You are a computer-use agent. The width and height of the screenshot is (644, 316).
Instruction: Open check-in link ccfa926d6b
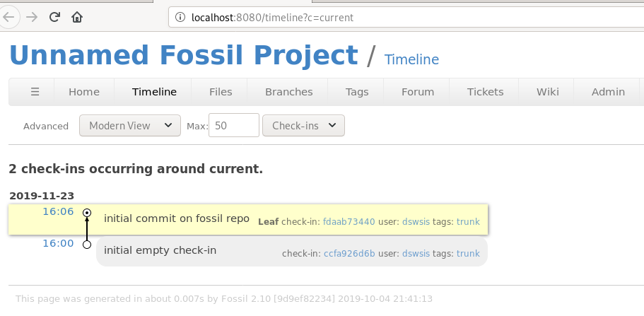click(x=349, y=254)
